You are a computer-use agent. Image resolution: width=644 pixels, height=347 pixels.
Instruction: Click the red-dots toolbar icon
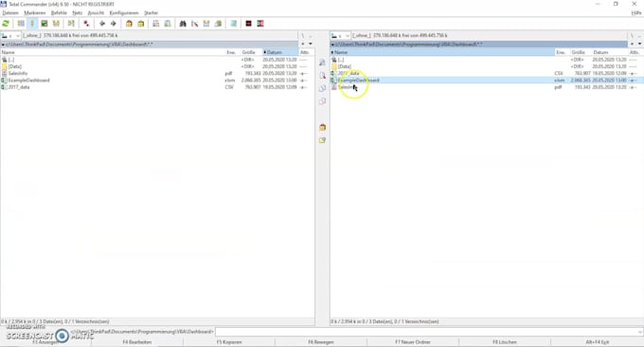coord(86,24)
